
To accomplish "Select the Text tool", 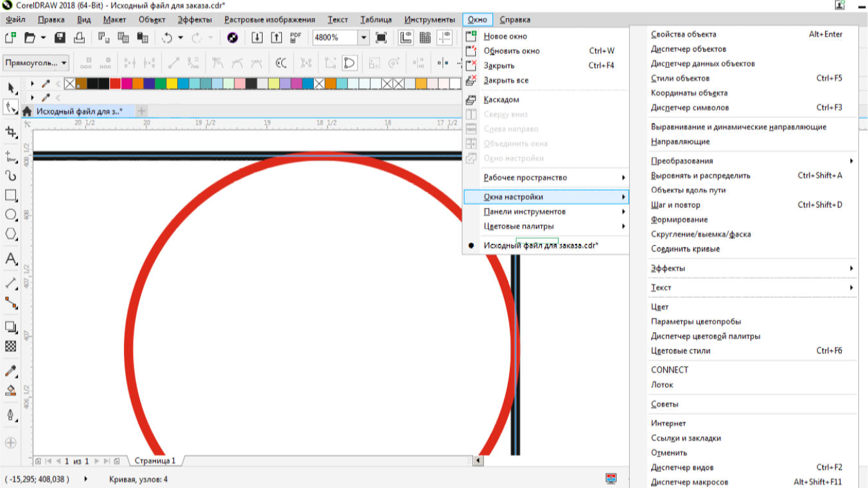I will (11, 259).
